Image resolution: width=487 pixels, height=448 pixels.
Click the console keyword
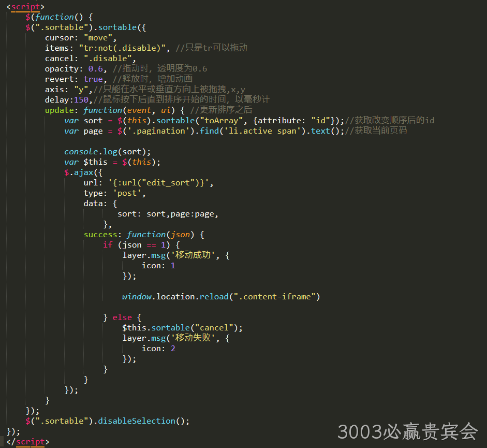pyautogui.click(x=81, y=152)
